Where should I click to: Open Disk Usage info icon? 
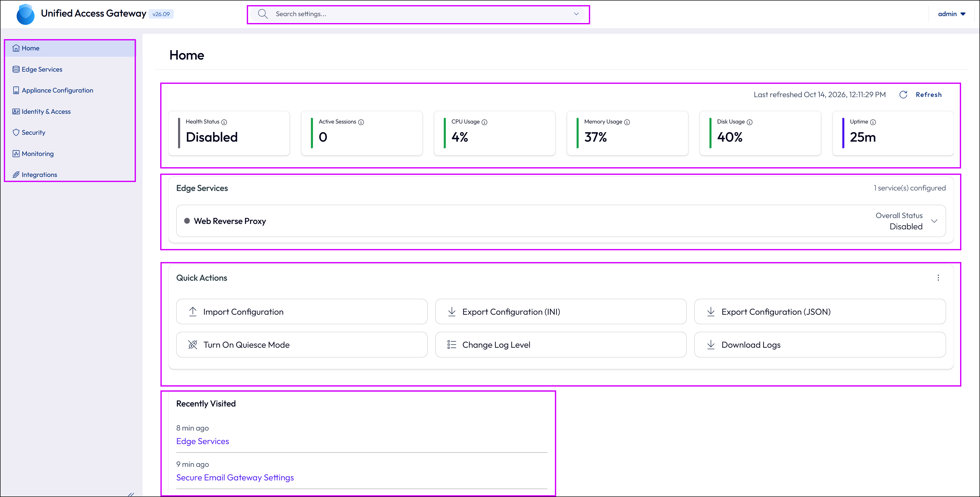point(750,122)
